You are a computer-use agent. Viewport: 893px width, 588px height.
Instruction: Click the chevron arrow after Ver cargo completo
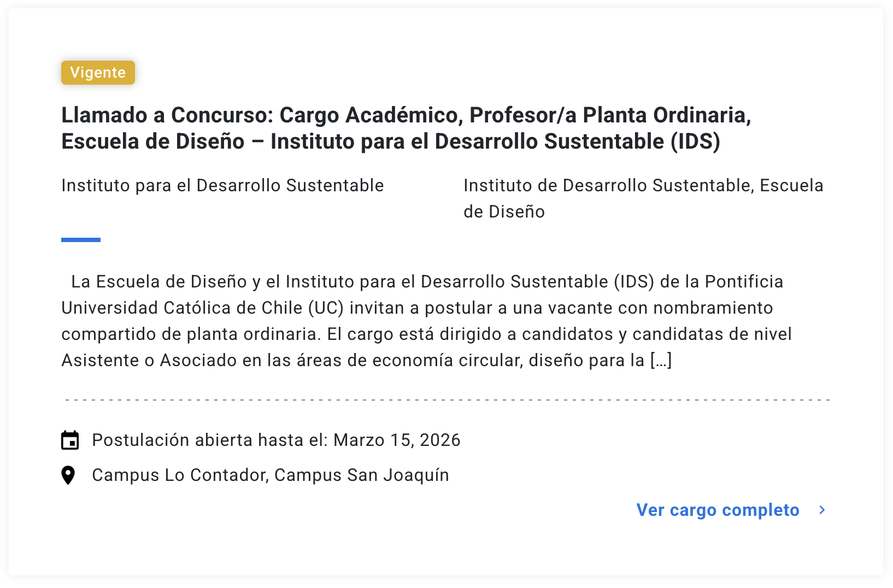pos(822,510)
